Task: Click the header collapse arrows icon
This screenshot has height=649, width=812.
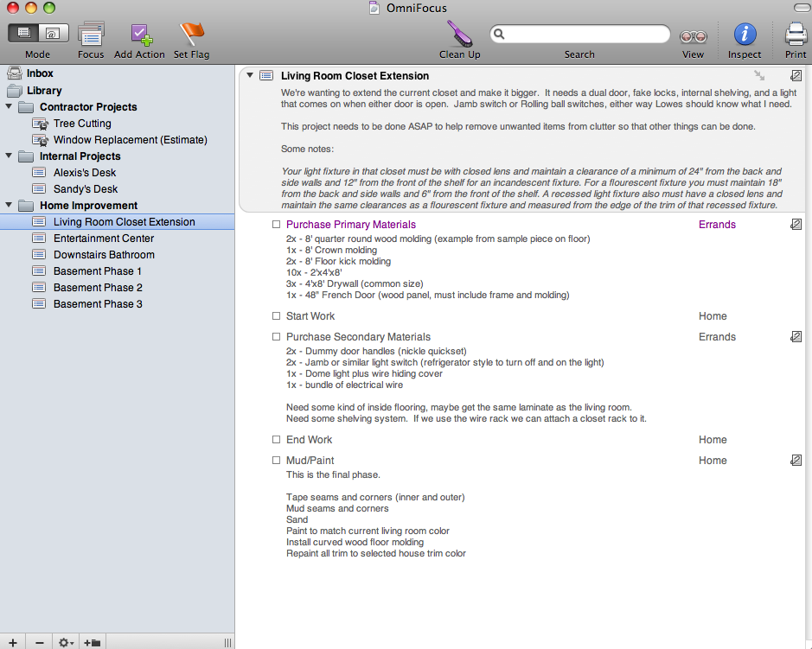Action: 760,75
